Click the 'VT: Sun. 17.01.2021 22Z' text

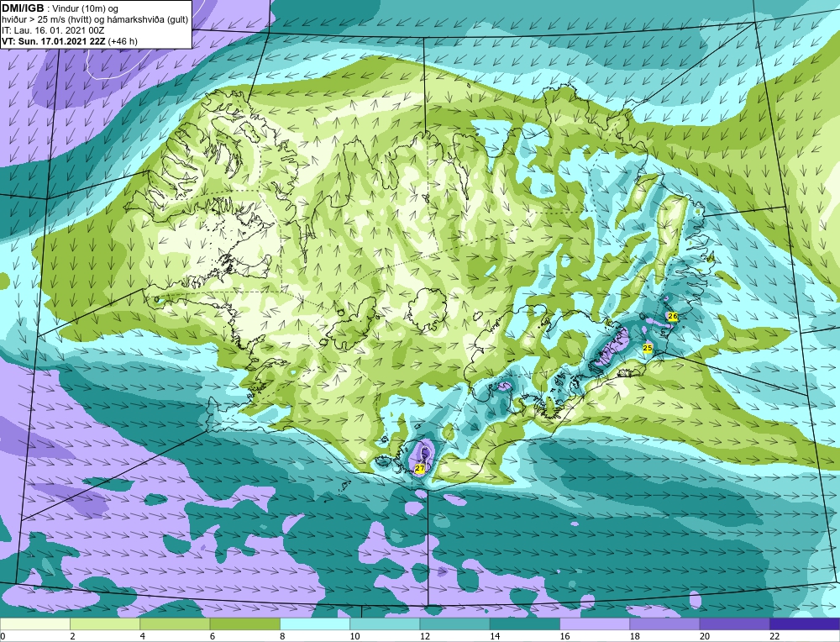(54, 41)
